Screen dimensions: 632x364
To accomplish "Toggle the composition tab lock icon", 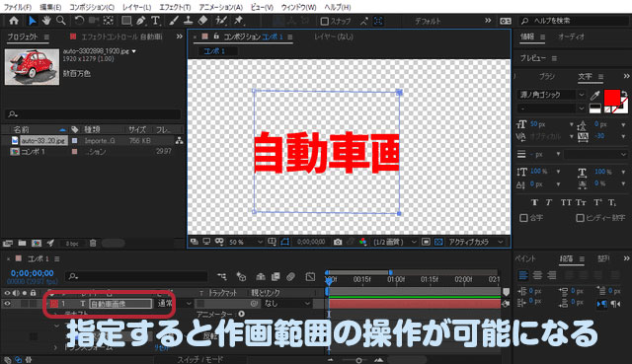I will tap(216, 36).
